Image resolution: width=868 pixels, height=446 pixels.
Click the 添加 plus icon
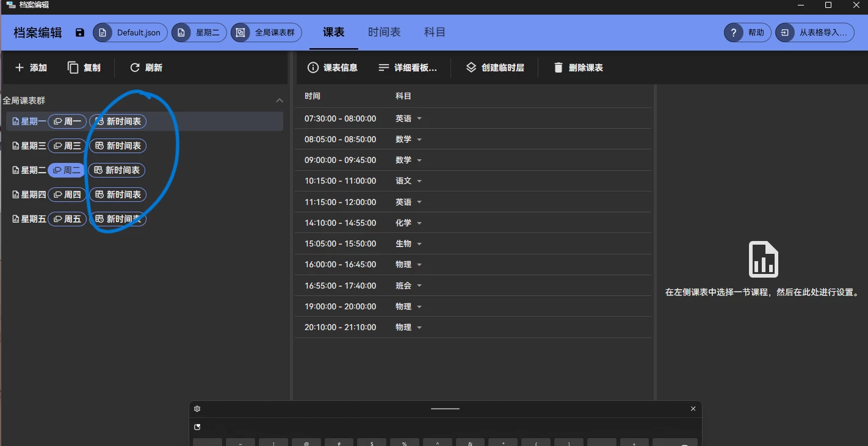pyautogui.click(x=20, y=68)
